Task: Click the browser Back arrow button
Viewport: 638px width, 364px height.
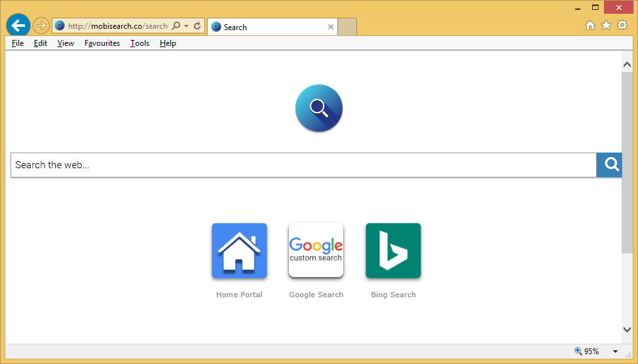Action: click(18, 26)
